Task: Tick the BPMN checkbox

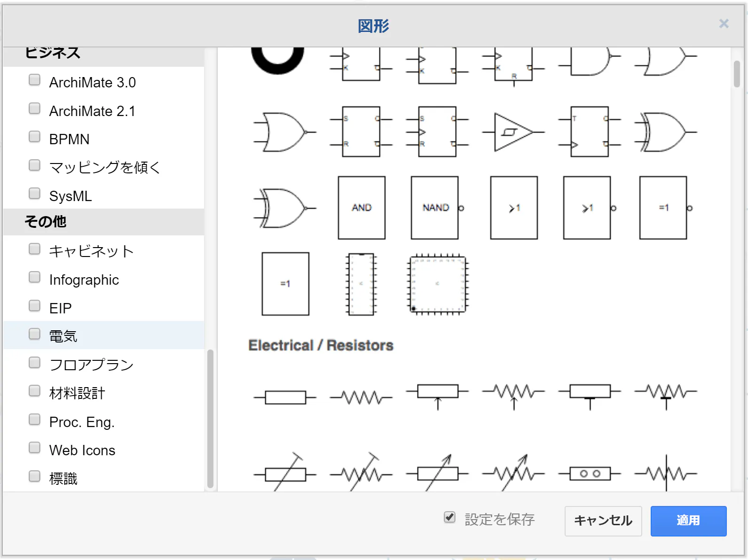Action: (34, 137)
